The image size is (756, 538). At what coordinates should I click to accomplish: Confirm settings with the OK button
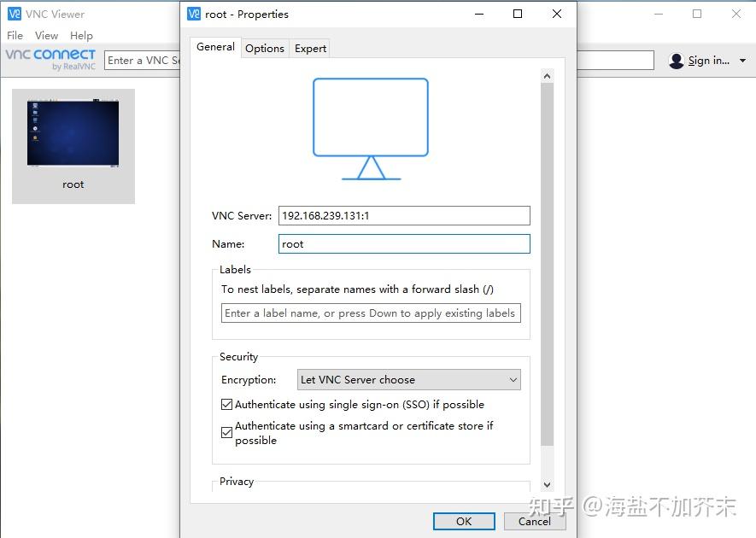point(463,521)
